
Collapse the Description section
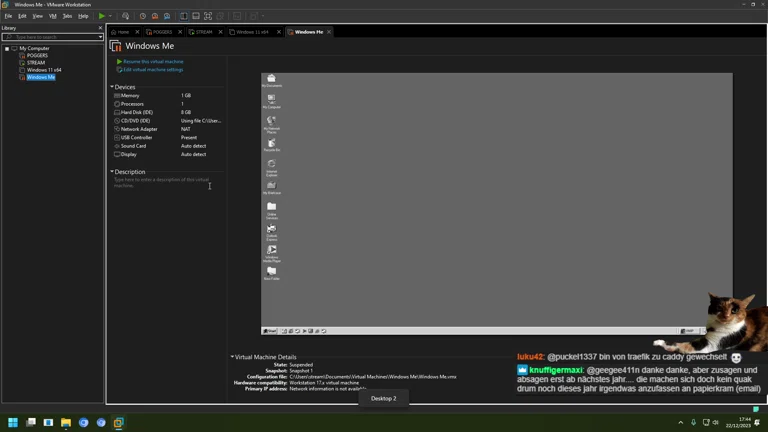pyautogui.click(x=112, y=171)
